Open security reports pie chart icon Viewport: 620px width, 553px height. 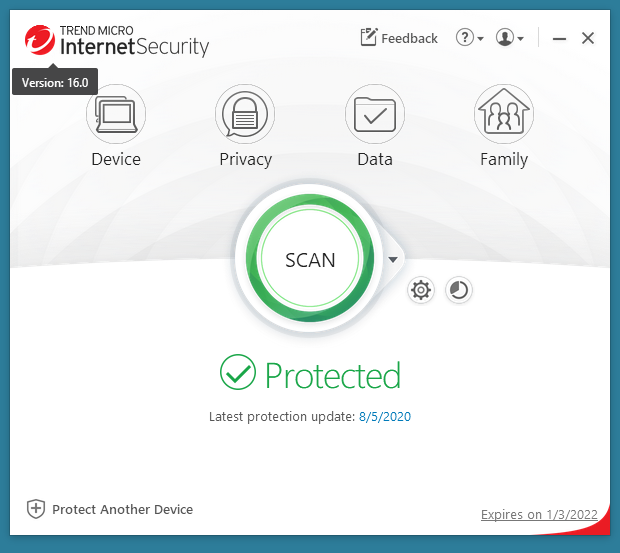coord(458,291)
